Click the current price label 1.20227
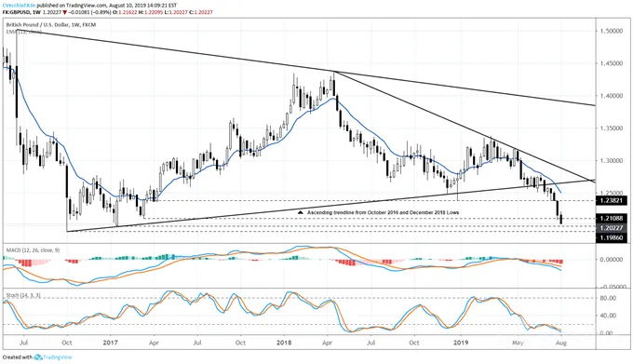 (612, 228)
